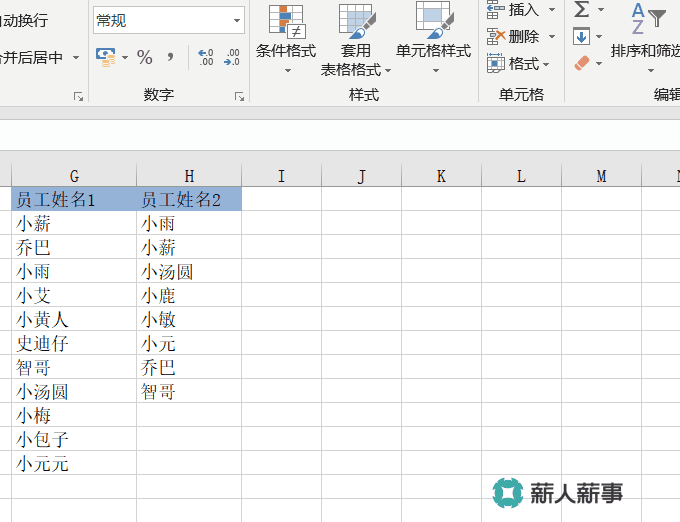
Task: Open the Conditional Formatting (条件格式) icon
Action: click(x=287, y=20)
